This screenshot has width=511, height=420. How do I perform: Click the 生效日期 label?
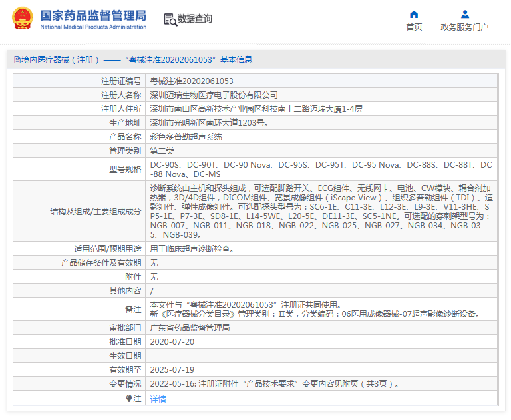(x=125, y=356)
